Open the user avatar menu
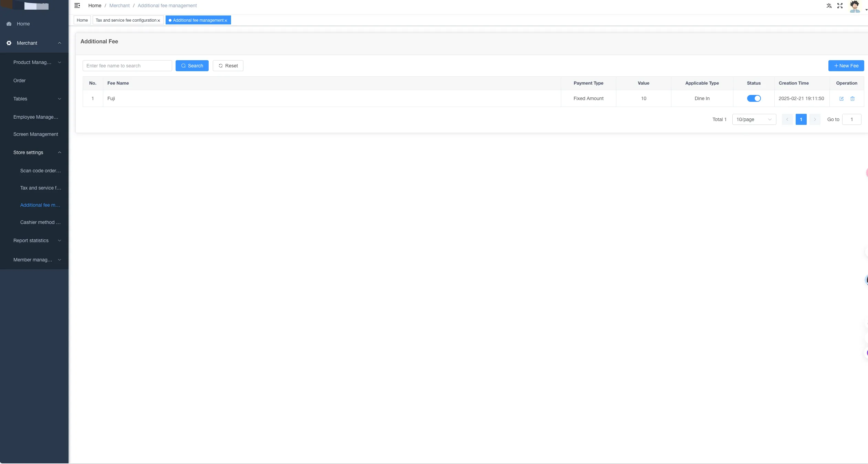The image size is (868, 464). [855, 7]
